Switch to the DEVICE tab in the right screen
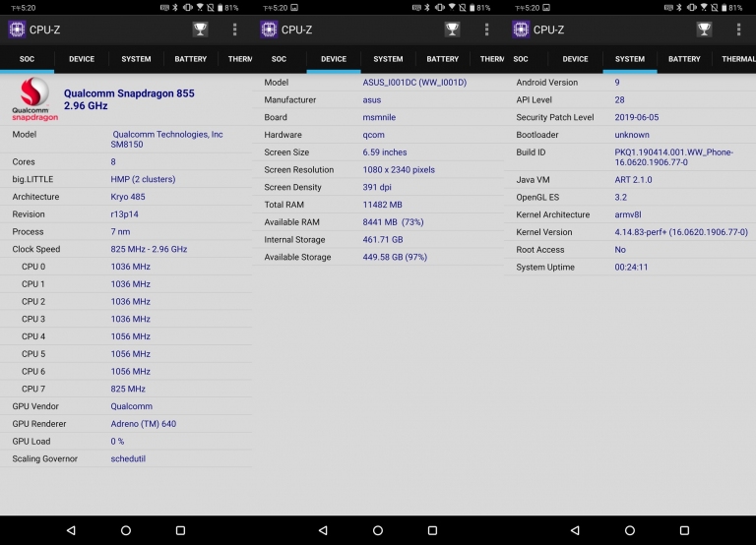Image resolution: width=756 pixels, height=545 pixels. pos(575,59)
